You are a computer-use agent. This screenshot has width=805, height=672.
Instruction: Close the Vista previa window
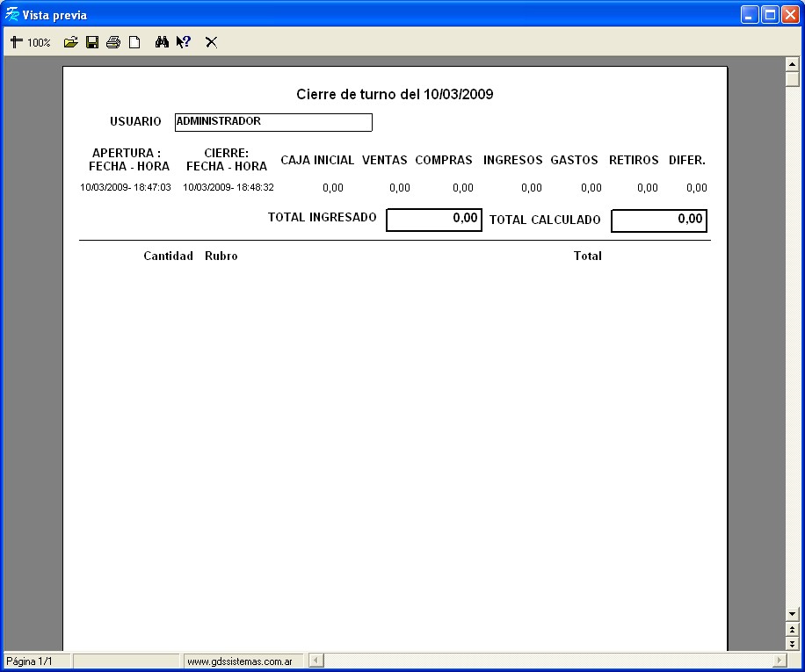[790, 14]
